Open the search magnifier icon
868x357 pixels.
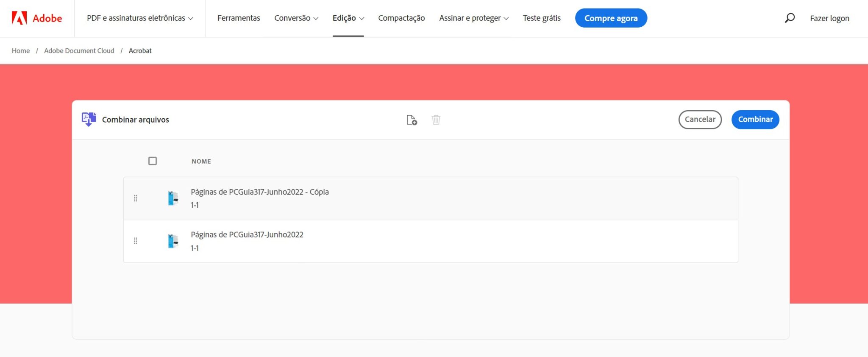(x=790, y=18)
